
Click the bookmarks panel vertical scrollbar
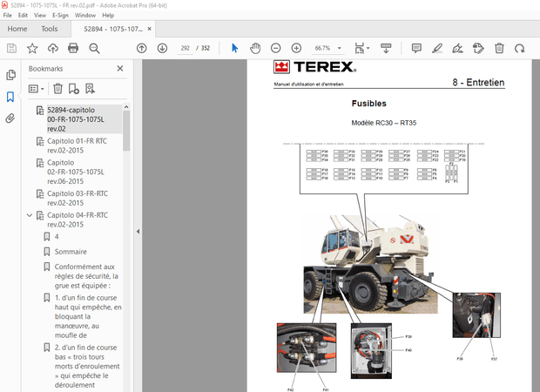[127, 131]
